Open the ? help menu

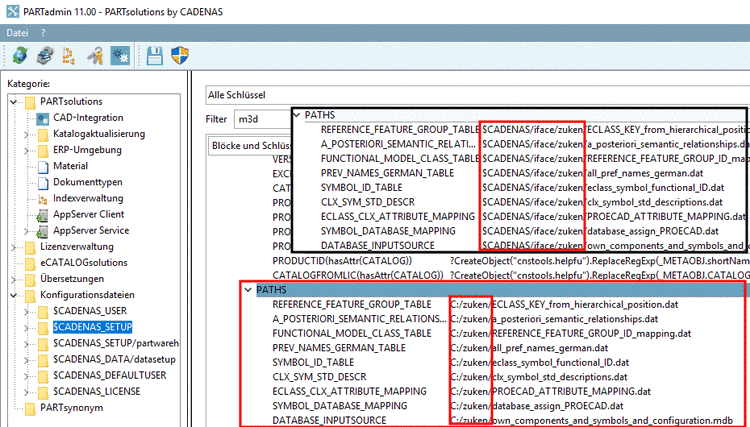point(43,33)
